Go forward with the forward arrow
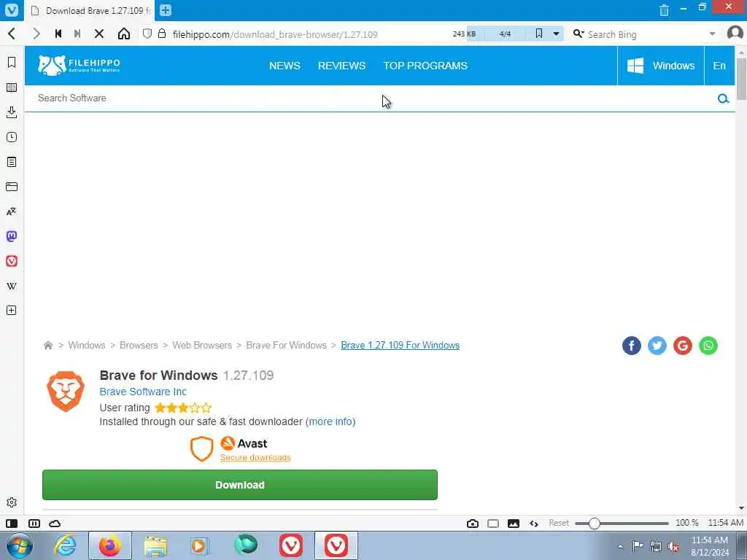 pyautogui.click(x=36, y=34)
